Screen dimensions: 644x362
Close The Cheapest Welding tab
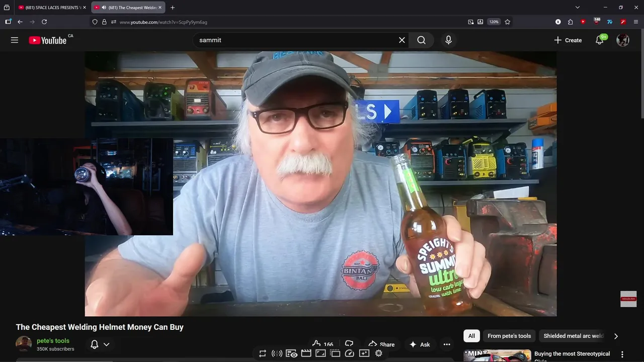click(x=160, y=8)
